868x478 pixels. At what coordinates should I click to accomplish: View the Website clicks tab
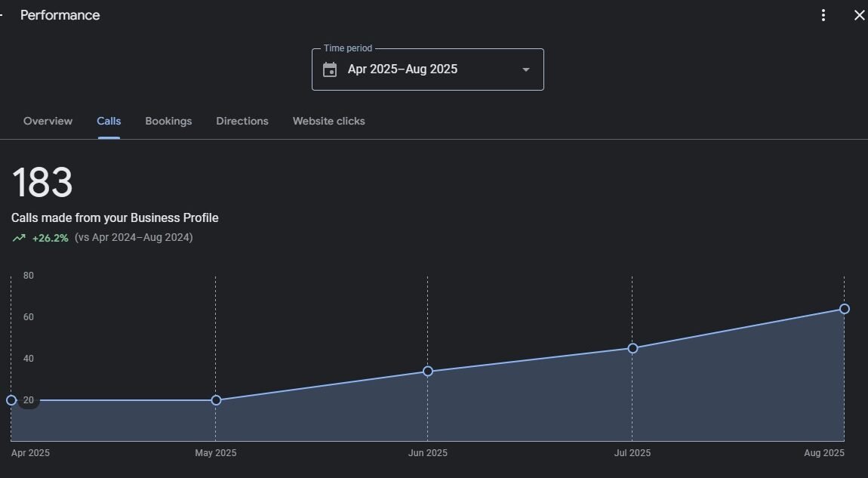(328, 121)
